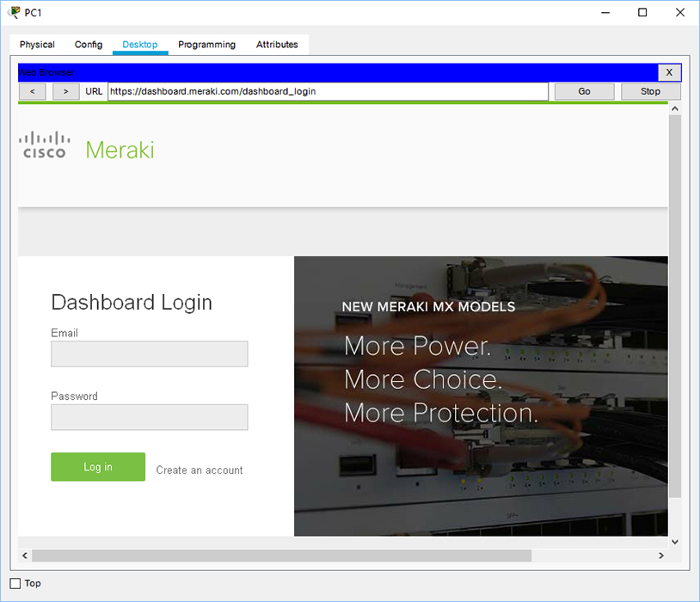Minimize the PC1 window

click(605, 13)
